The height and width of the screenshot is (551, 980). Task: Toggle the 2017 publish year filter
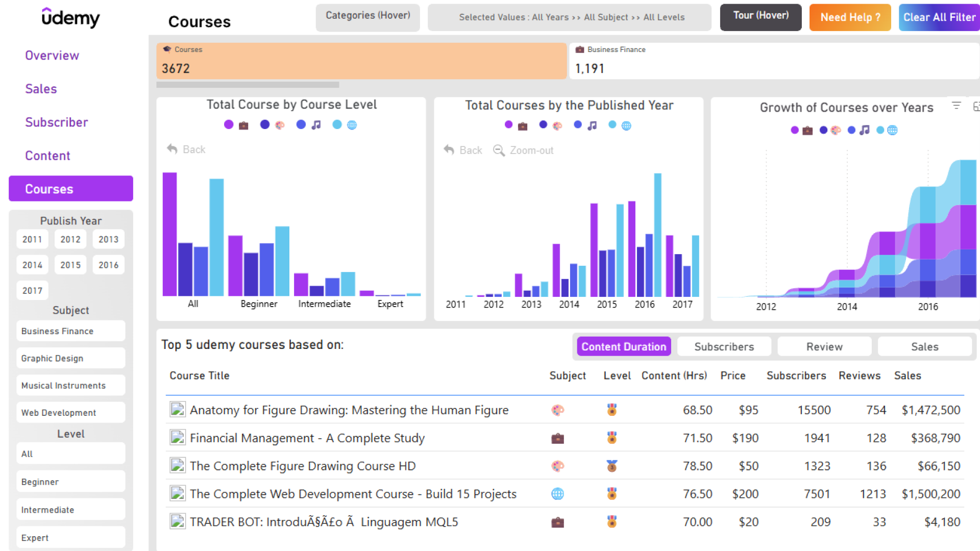(32, 290)
